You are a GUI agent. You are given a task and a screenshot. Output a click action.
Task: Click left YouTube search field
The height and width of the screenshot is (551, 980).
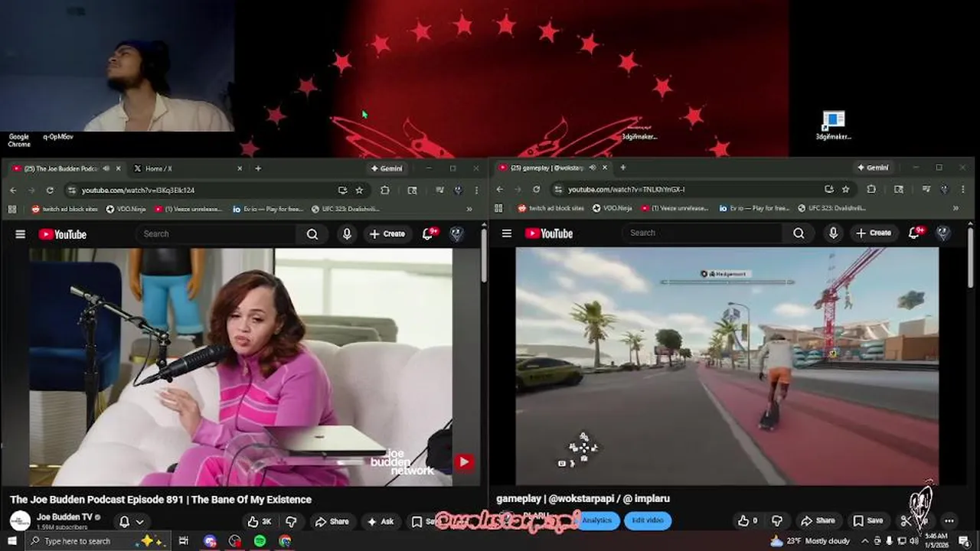(x=217, y=234)
